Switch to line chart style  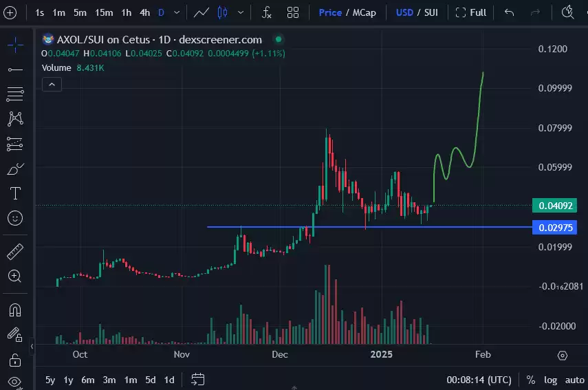click(202, 13)
